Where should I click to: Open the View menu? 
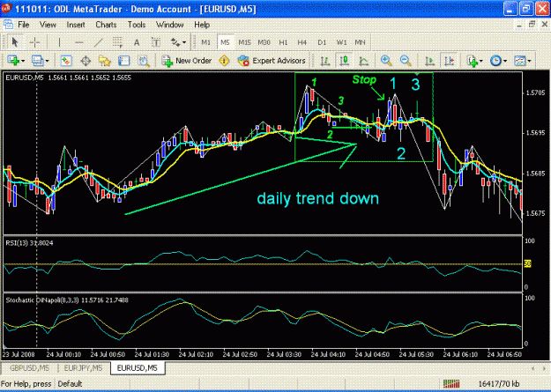click(x=48, y=25)
